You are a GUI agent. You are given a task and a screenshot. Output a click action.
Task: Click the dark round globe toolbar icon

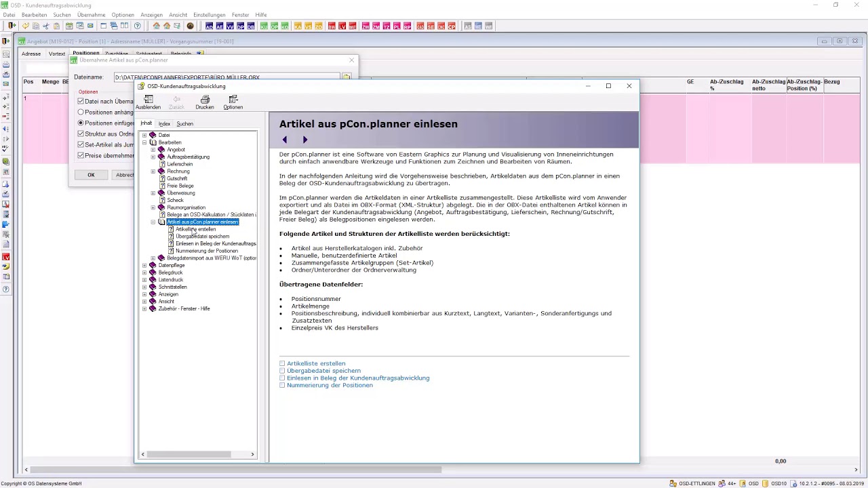coord(190,26)
